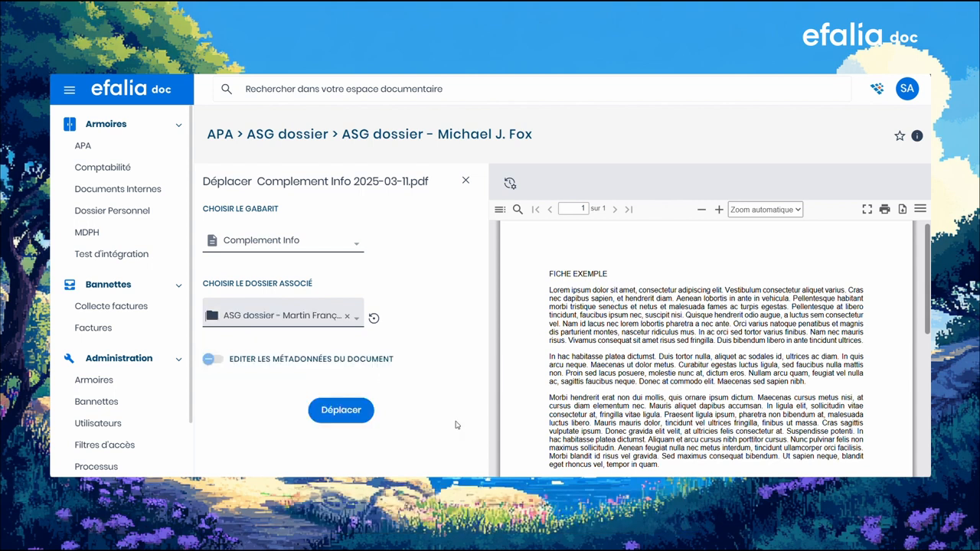The width and height of the screenshot is (980, 551).
Task: Click the Administration wrench icon
Action: pos(70,358)
